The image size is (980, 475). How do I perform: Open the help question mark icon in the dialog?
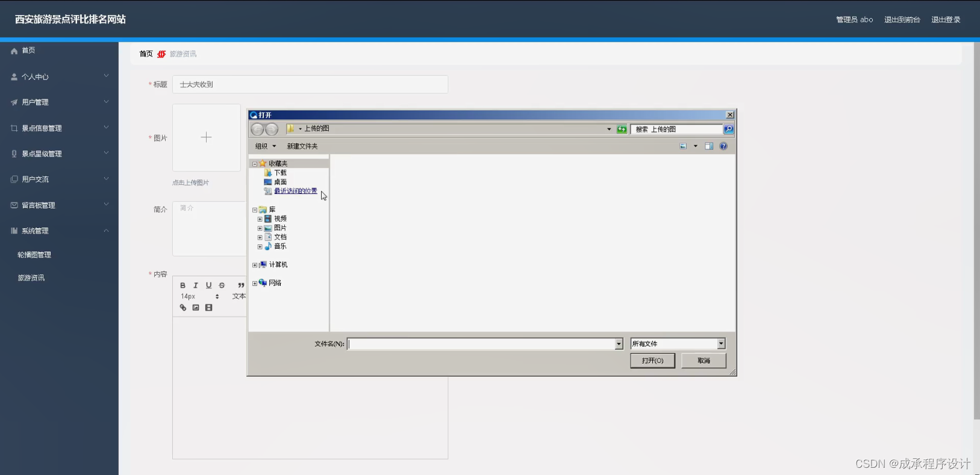point(723,146)
